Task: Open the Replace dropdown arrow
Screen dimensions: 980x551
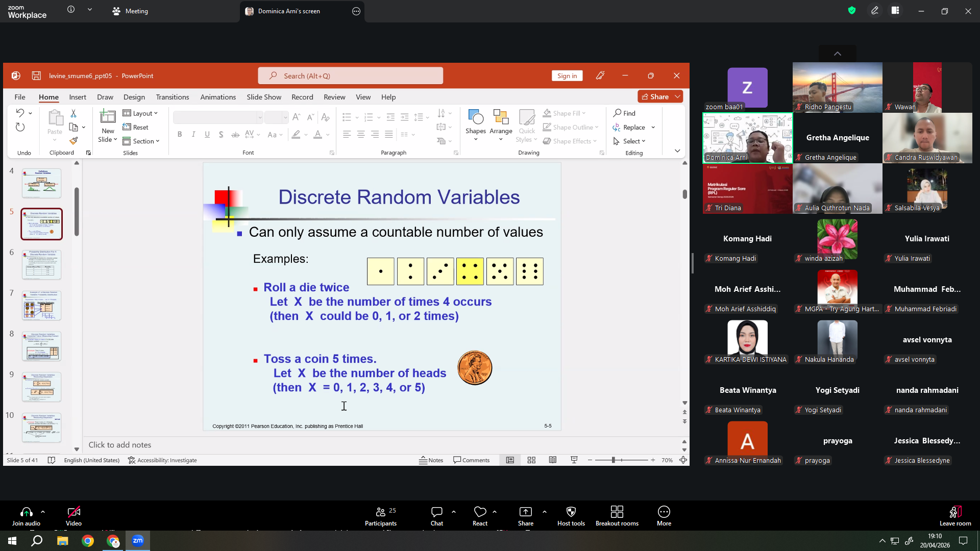Action: point(653,128)
